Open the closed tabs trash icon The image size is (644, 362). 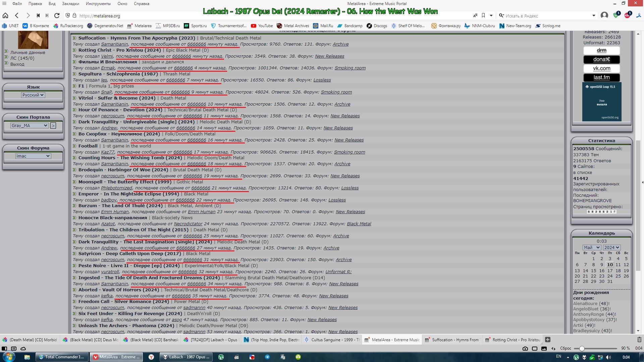pyautogui.click(x=639, y=340)
